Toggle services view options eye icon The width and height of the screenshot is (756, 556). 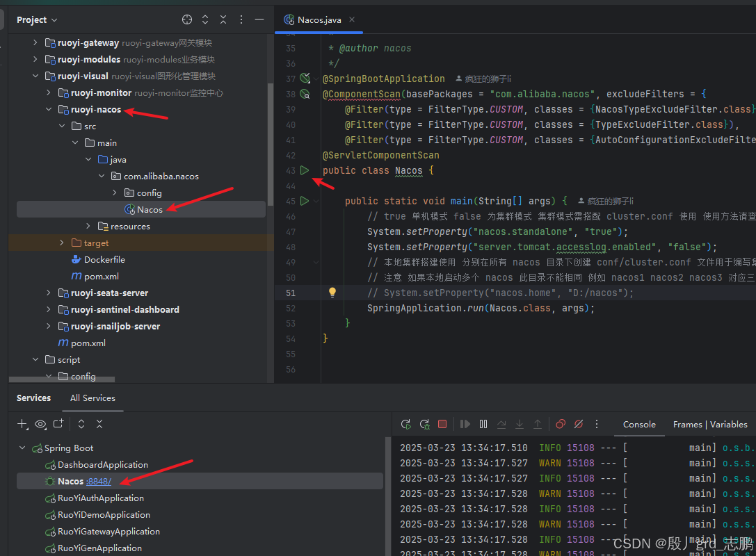pos(40,424)
